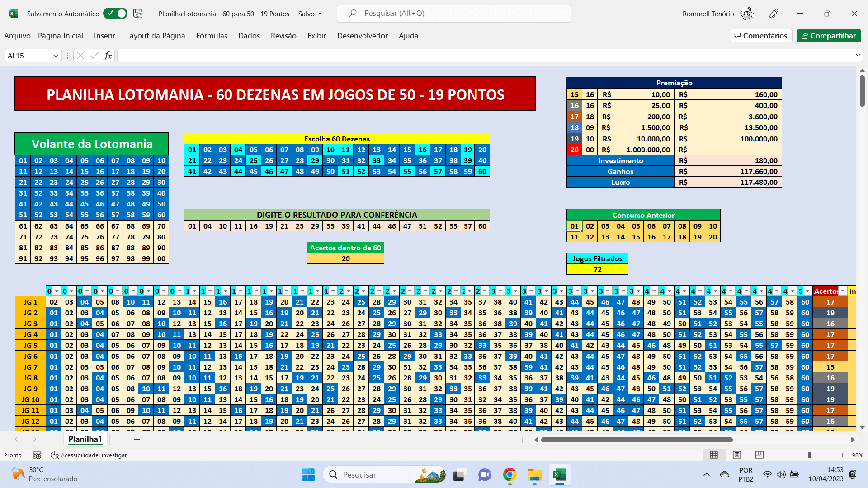Switch to Page Break Preview icon

click(x=759, y=455)
